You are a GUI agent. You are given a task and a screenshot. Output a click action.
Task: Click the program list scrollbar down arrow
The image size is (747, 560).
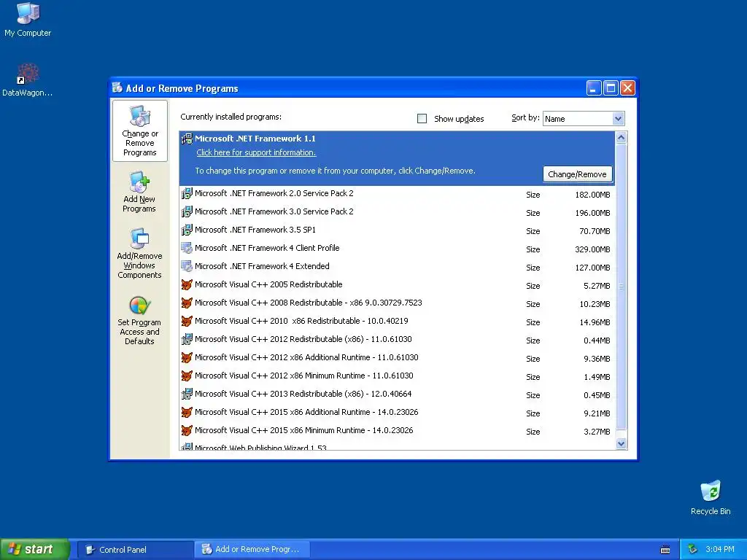pos(622,444)
